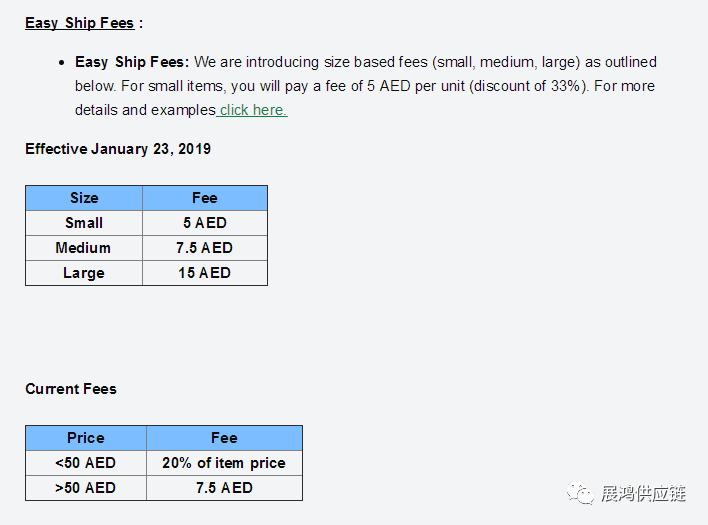708x525 pixels.
Task: Click the "Fee" header in the Size table
Action: [x=205, y=198]
